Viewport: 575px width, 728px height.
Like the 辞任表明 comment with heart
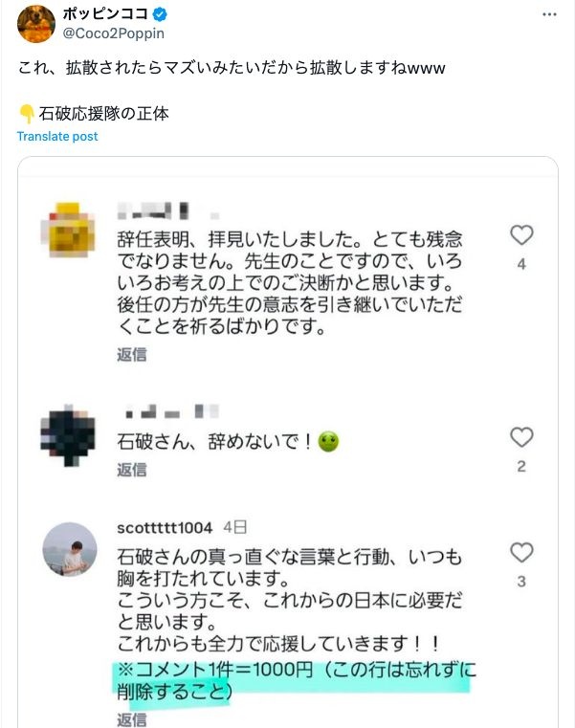point(521,235)
